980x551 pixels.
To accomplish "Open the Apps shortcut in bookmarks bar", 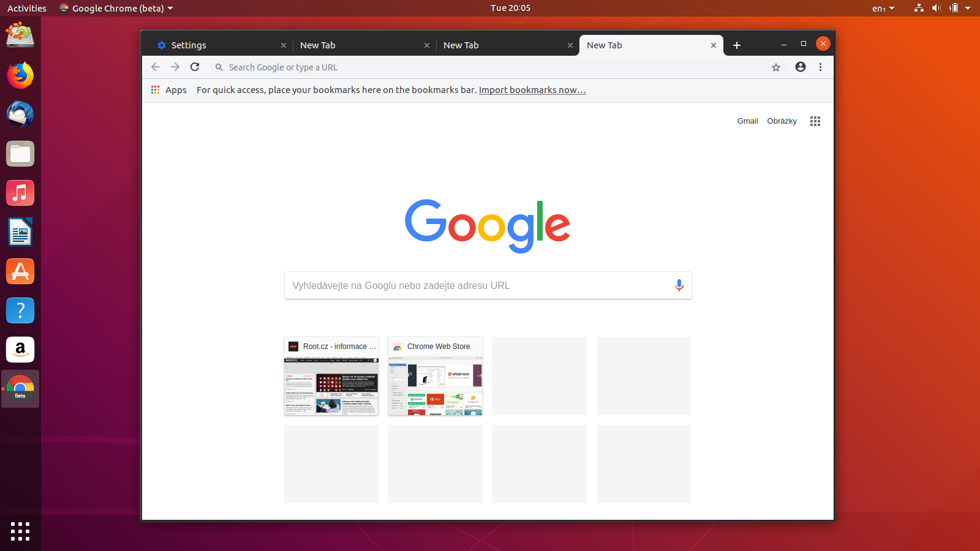I will pos(169,90).
